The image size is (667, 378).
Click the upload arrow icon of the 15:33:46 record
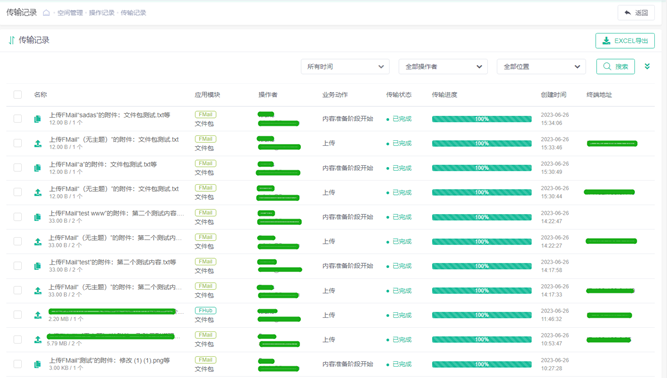(38, 143)
